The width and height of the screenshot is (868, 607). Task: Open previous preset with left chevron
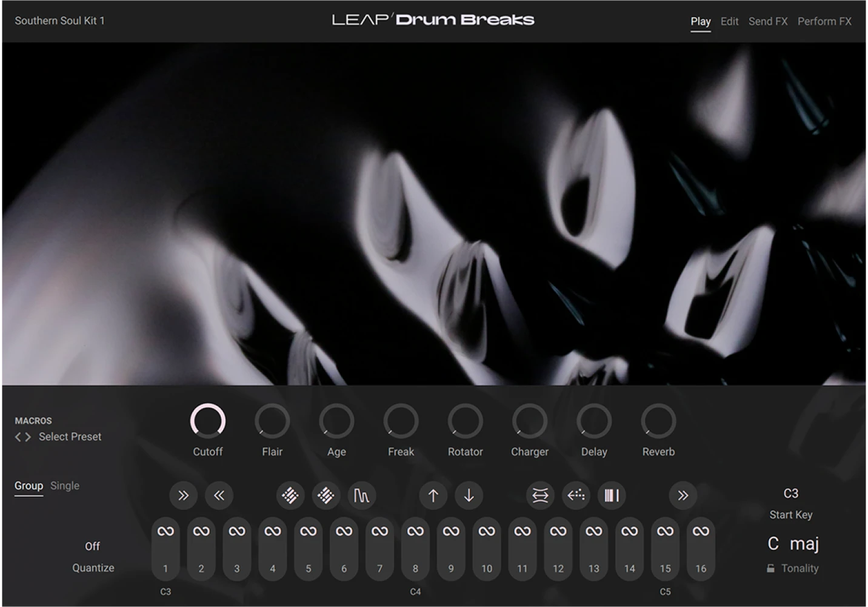point(17,437)
